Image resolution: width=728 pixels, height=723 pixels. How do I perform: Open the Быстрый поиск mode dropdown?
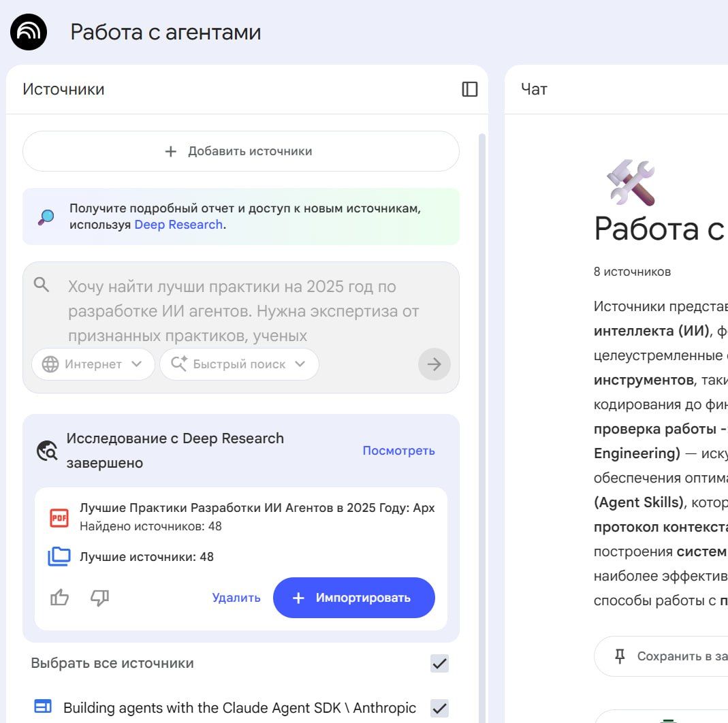point(239,364)
